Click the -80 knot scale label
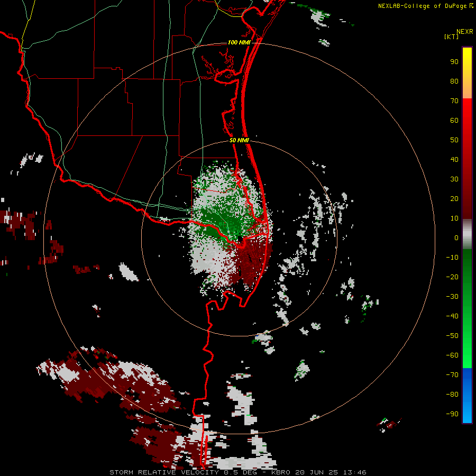Image resolution: width=476 pixels, height=476 pixels. coord(452,395)
